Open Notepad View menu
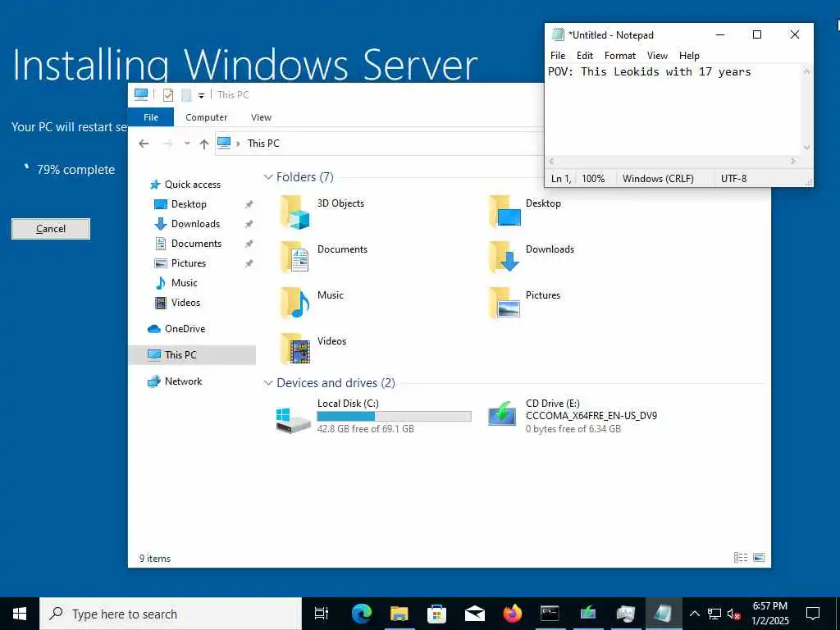The image size is (840, 630). tap(657, 56)
